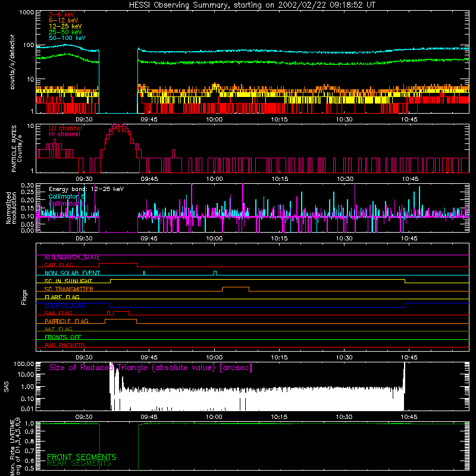Image resolution: width=476 pixels, height=476 pixels.
Task: Select the 6-12 keV legend label
Action: [x=64, y=20]
